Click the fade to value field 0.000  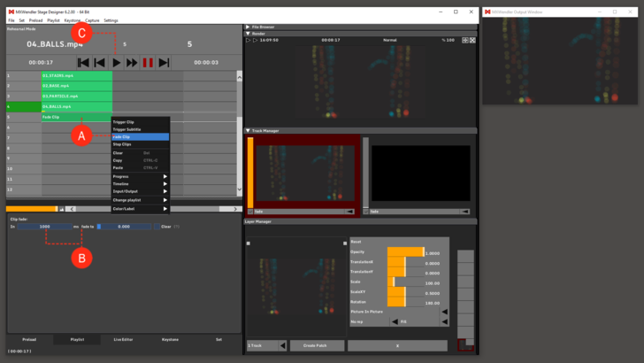[x=124, y=227]
